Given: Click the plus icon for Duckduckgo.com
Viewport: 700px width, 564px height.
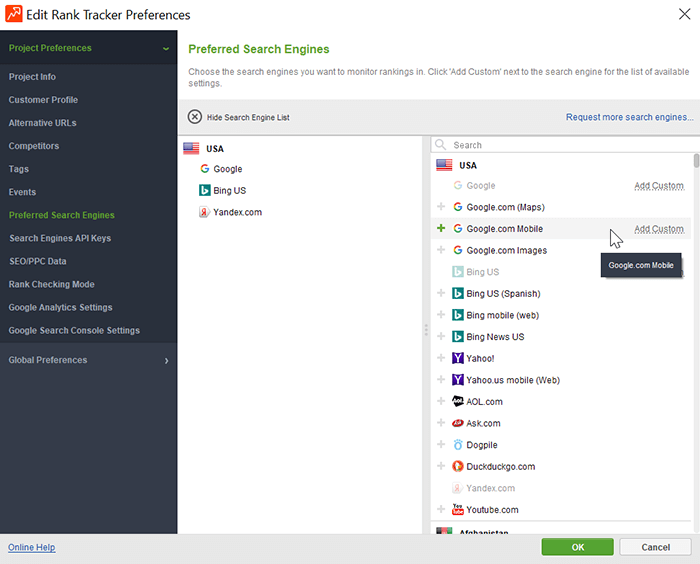Looking at the screenshot, I should 441,466.
